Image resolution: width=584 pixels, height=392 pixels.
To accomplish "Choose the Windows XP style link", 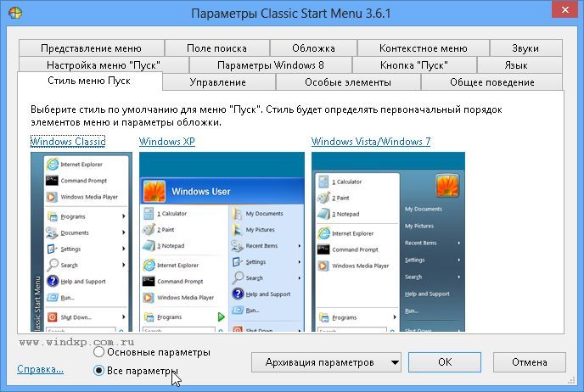I will (x=167, y=142).
